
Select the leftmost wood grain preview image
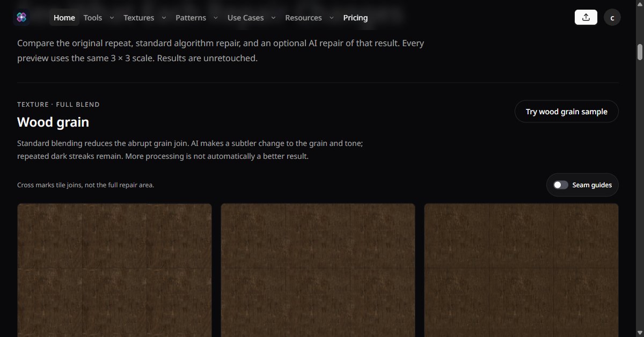pos(114,270)
